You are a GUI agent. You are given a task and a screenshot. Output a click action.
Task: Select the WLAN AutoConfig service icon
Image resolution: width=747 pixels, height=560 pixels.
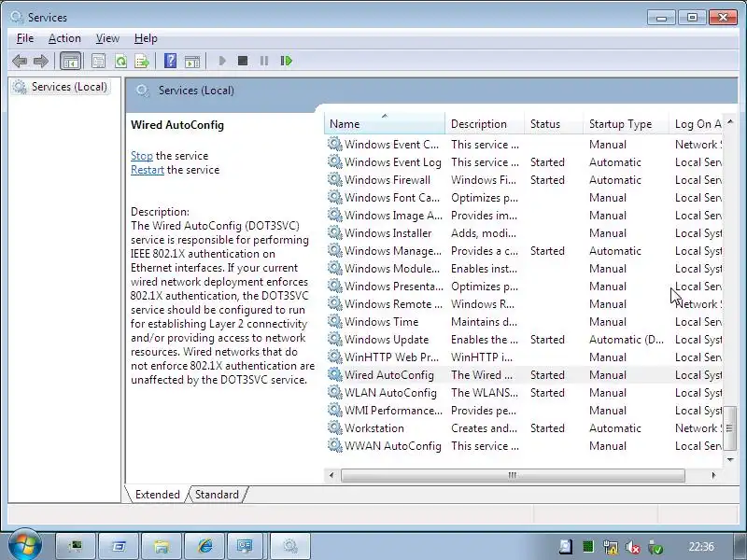click(335, 392)
